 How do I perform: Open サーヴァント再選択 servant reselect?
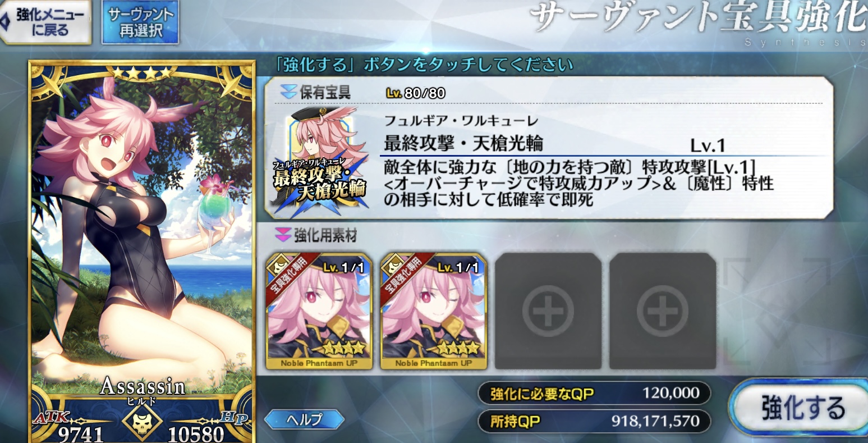click(x=140, y=22)
